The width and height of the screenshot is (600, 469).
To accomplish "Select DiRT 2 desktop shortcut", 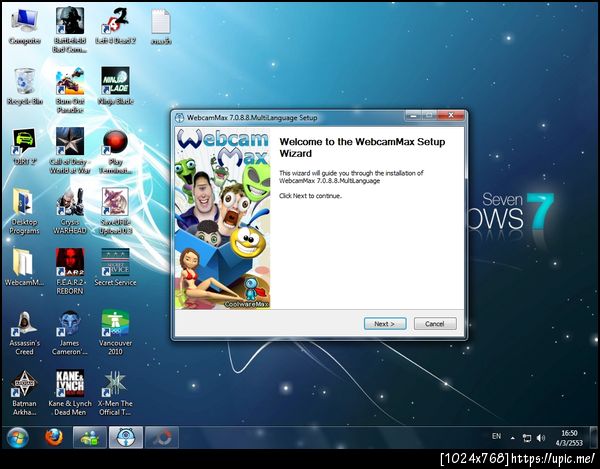I will (24, 147).
